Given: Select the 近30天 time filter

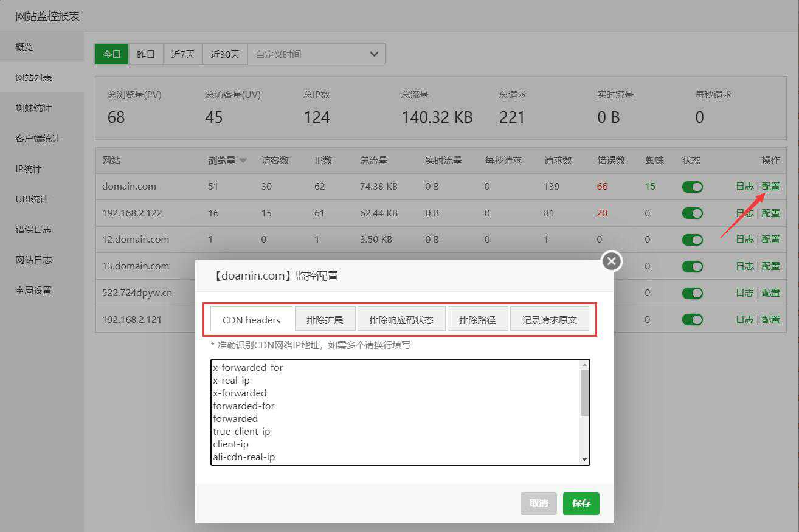Looking at the screenshot, I should pos(226,54).
